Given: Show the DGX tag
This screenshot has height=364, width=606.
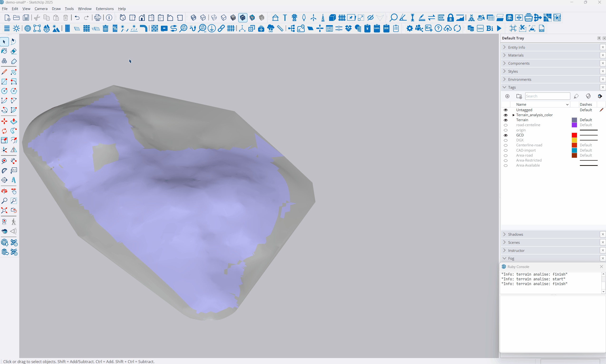Looking at the screenshot, I should (x=506, y=140).
